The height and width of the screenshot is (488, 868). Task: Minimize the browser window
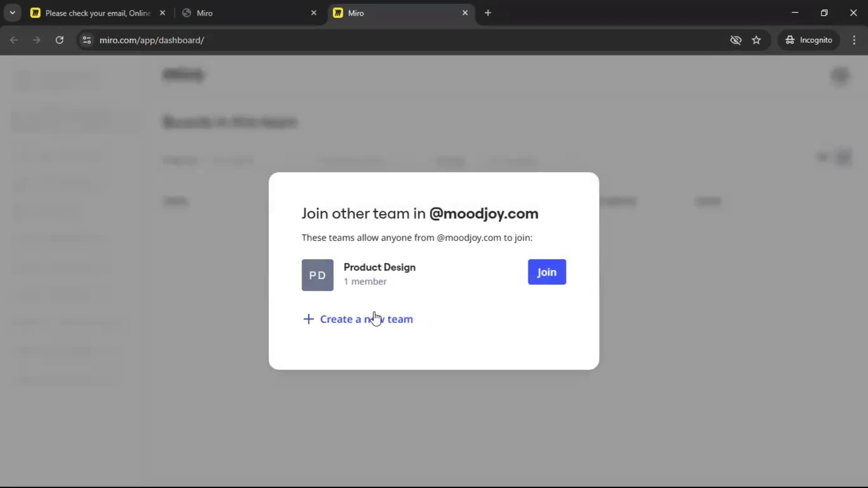point(795,13)
